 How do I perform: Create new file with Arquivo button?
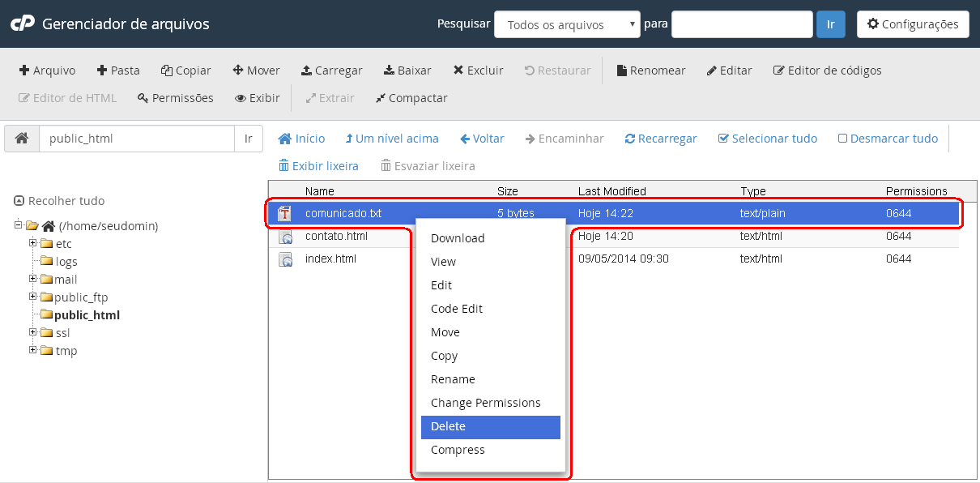47,71
